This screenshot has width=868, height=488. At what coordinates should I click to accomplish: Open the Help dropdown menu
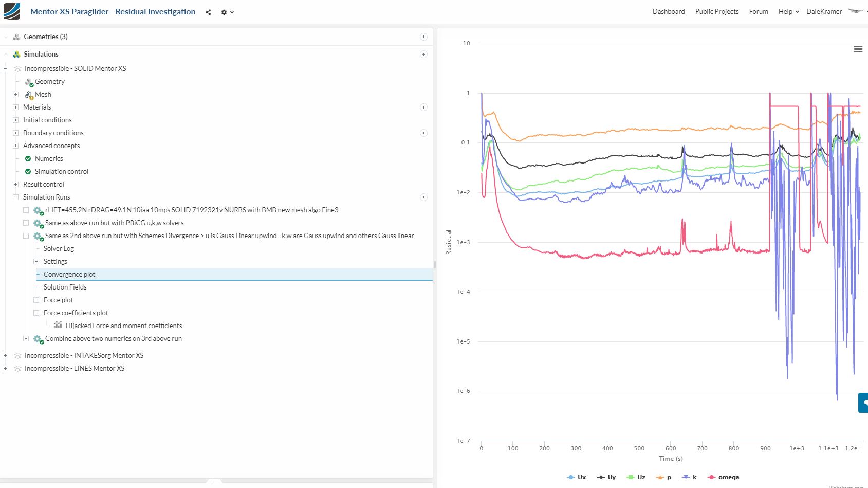(787, 11)
